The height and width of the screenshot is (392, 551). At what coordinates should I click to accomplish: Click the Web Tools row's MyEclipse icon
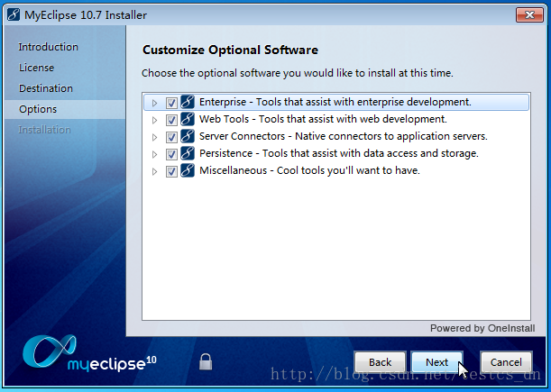click(188, 120)
